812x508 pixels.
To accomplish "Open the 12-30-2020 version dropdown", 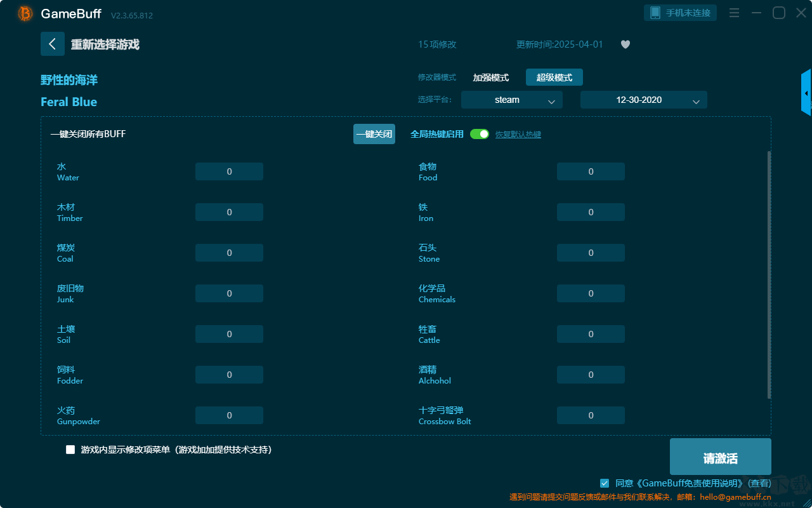I will pos(644,100).
